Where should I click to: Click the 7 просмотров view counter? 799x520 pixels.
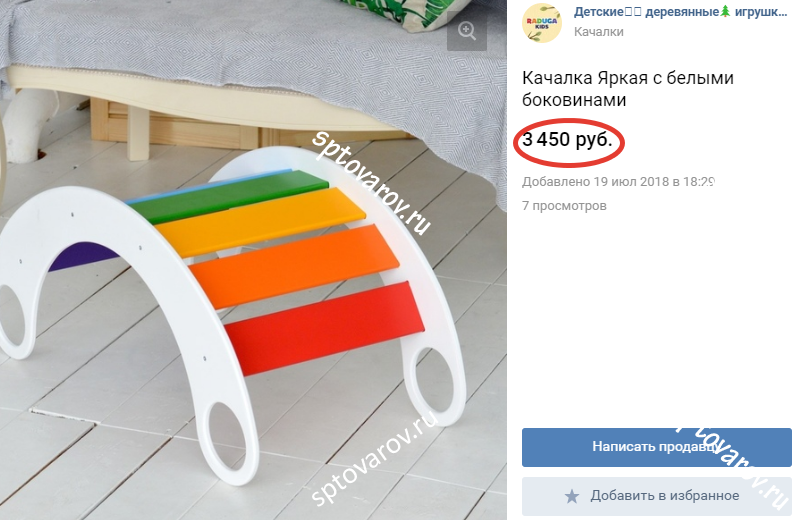(x=564, y=206)
